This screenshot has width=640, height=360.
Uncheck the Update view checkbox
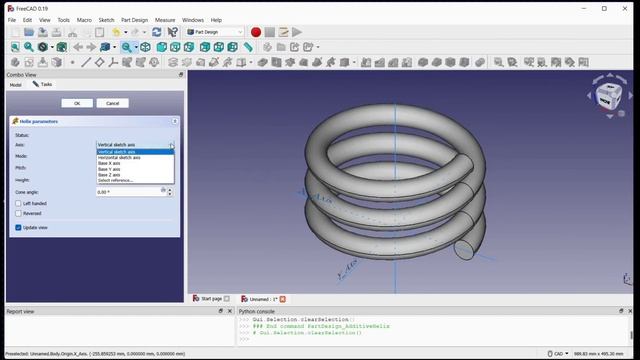click(x=18, y=227)
